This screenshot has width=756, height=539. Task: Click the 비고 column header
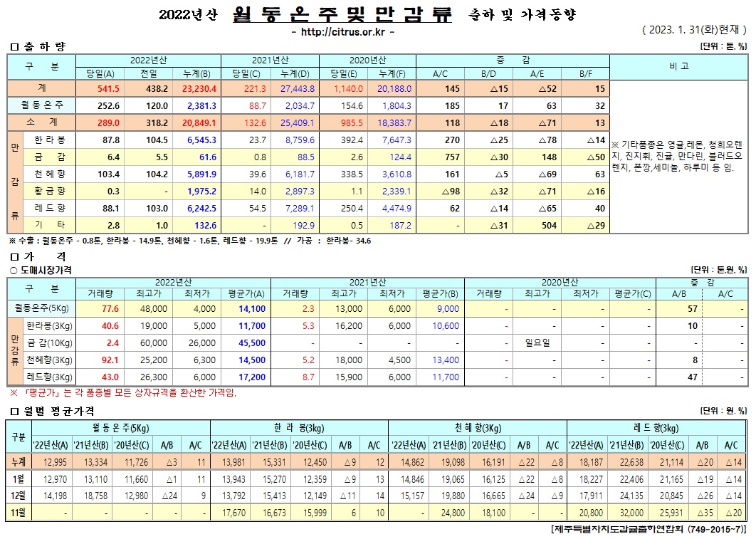pyautogui.click(x=678, y=66)
